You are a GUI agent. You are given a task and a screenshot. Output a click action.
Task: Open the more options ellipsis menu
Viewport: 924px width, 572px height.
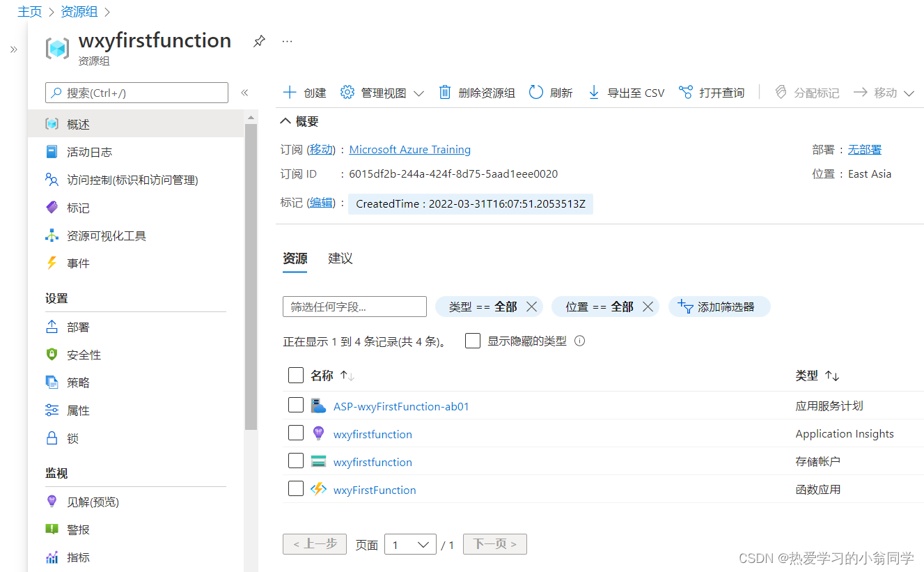287,41
